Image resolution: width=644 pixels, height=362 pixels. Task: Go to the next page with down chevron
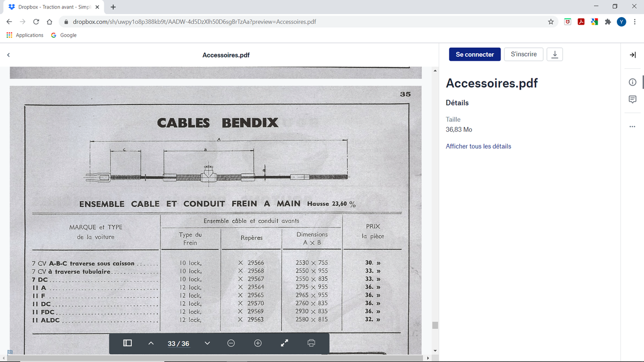[x=207, y=343]
